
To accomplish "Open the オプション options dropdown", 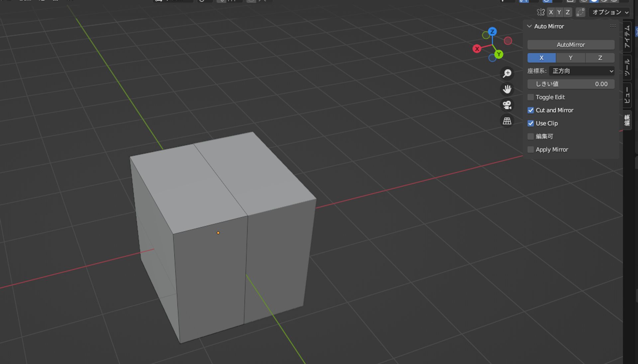I will (x=610, y=12).
